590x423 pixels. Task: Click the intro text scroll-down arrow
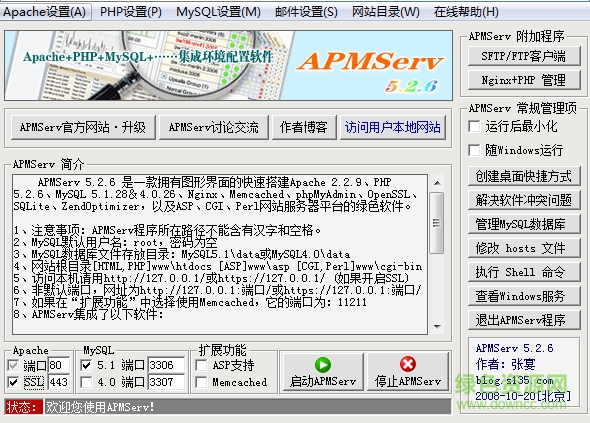[437, 327]
